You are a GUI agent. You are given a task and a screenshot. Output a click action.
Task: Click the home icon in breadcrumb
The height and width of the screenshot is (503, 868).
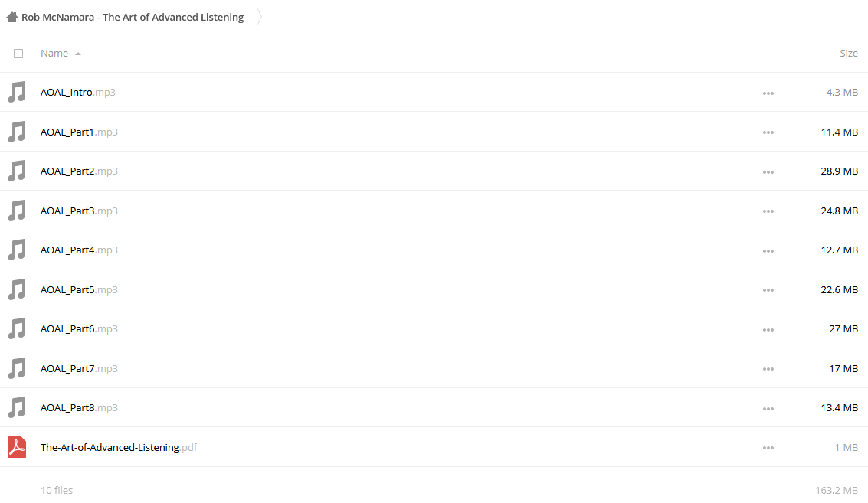[12, 17]
